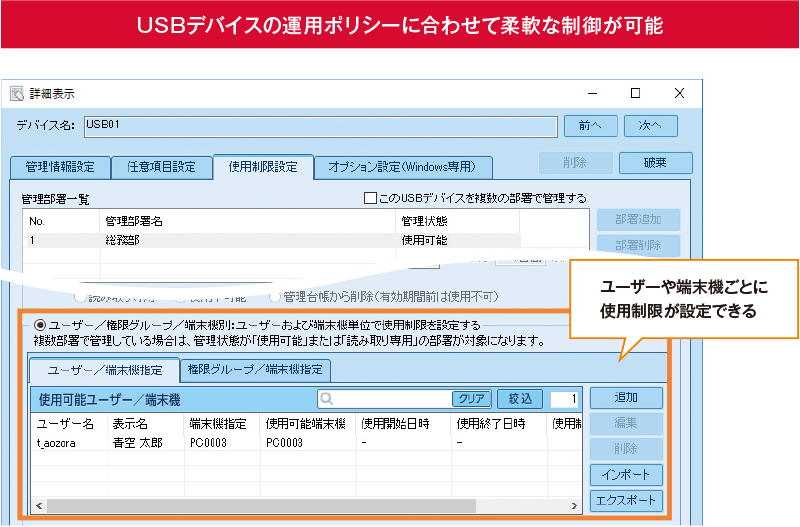Click the right scroll arrow of the table
800x527 pixels.
click(x=573, y=504)
